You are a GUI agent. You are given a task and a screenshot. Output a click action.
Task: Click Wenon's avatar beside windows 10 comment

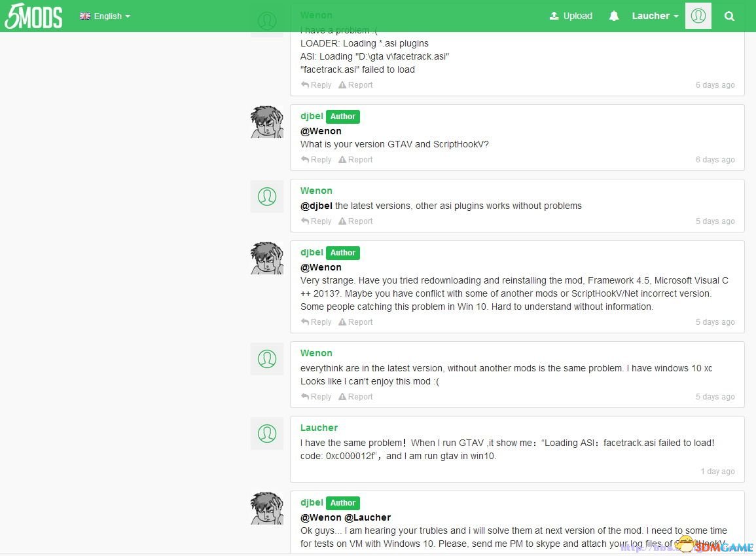click(266, 359)
